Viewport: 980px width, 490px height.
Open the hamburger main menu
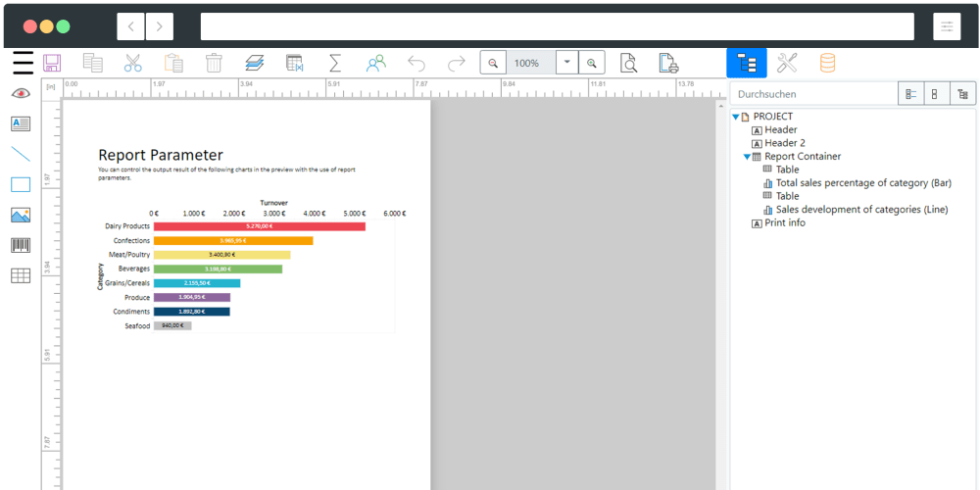(x=23, y=63)
